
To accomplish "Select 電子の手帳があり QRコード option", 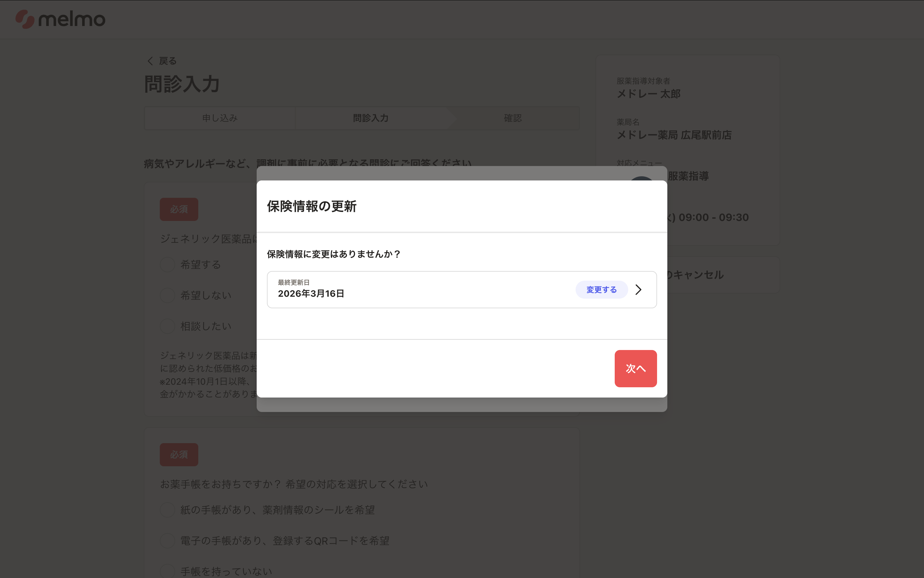I will [x=275, y=541].
